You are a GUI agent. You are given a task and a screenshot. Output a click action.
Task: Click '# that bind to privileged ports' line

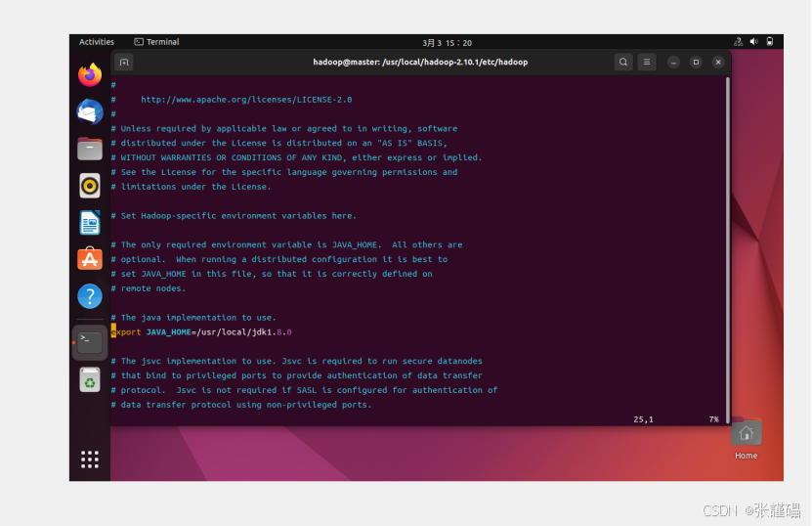pyautogui.click(x=297, y=375)
